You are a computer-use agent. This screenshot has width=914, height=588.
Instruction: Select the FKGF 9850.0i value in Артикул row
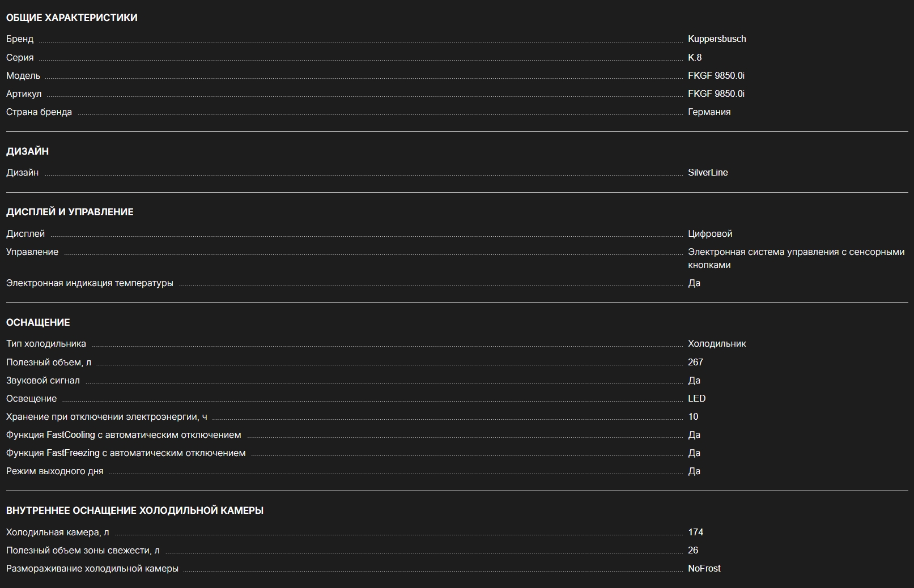[716, 93]
